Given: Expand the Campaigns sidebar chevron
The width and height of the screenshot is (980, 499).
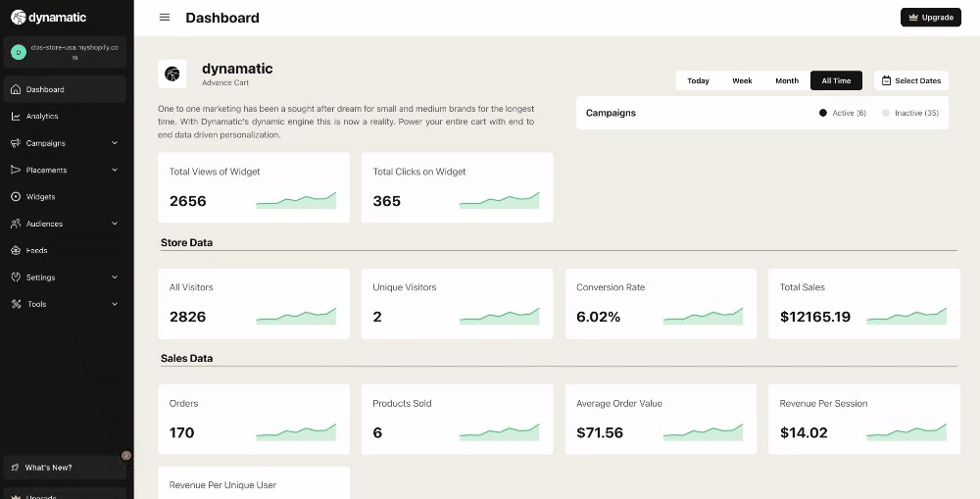Looking at the screenshot, I should point(115,143).
